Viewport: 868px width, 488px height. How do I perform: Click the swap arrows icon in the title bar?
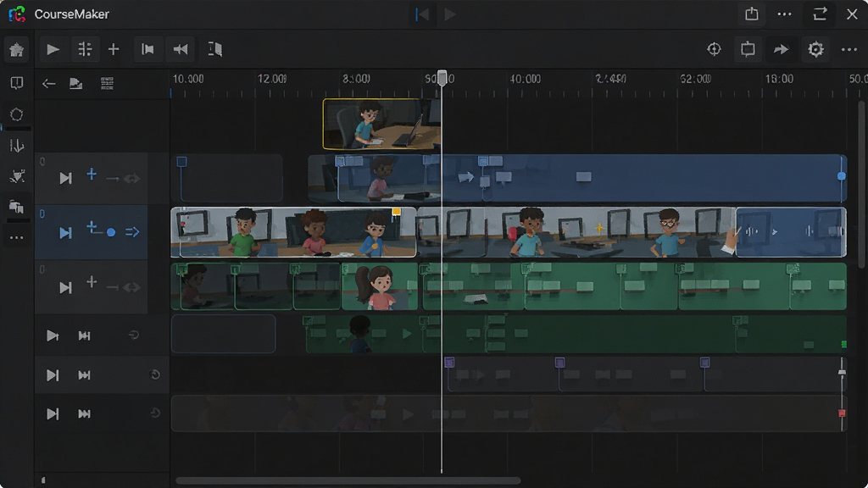[x=820, y=14]
